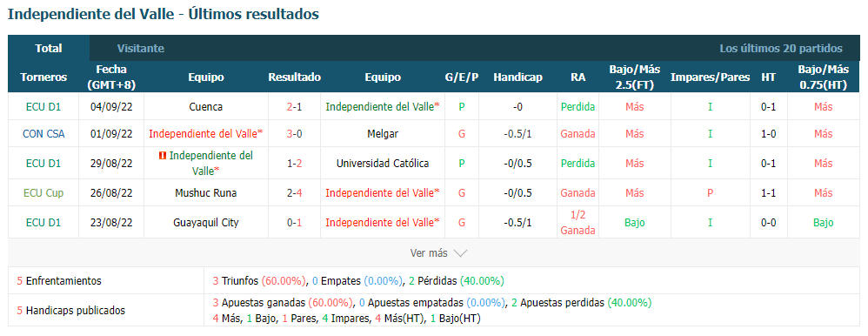Click Guayaquil City team name

pyautogui.click(x=205, y=223)
